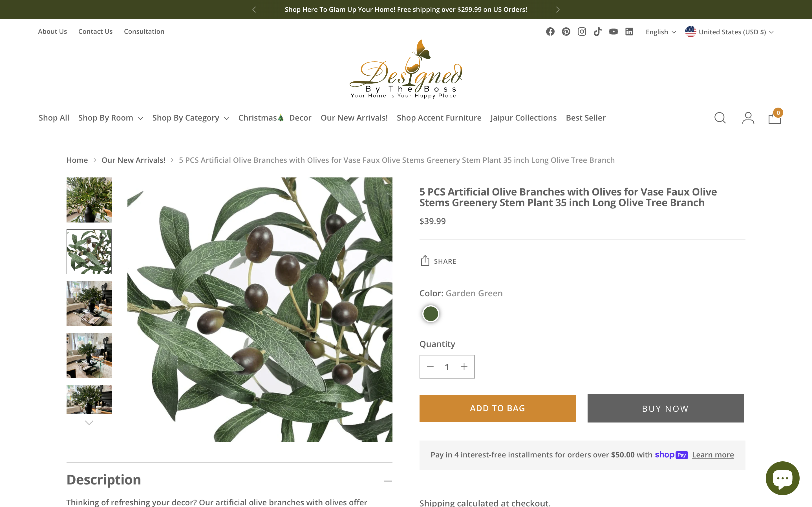Increase quantity with the plus button
The width and height of the screenshot is (812, 507).
pos(464,367)
